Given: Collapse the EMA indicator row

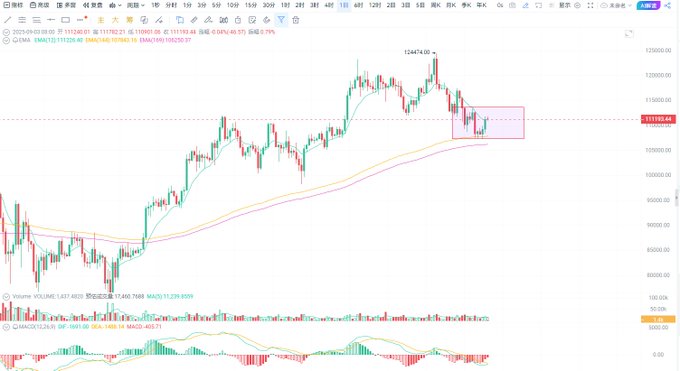Looking at the screenshot, I should coord(6,40).
